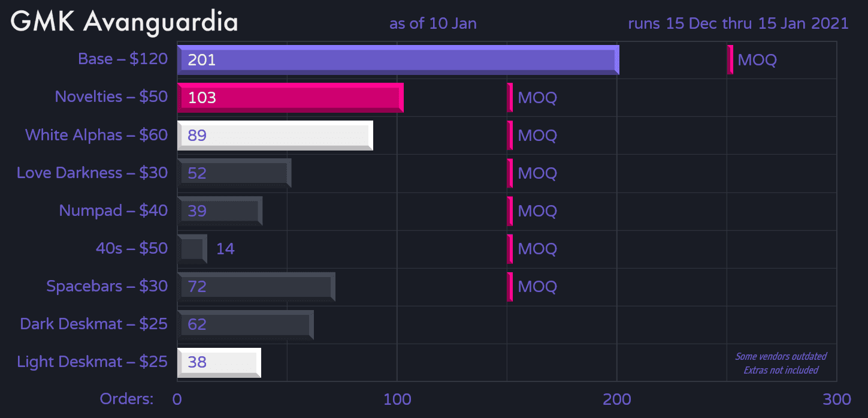
Task: Click the Spacebars row MOQ marker
Action: (x=510, y=287)
